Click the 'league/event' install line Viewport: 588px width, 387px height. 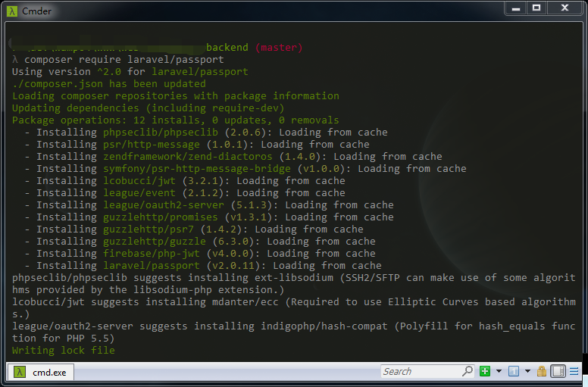pyautogui.click(x=185, y=192)
